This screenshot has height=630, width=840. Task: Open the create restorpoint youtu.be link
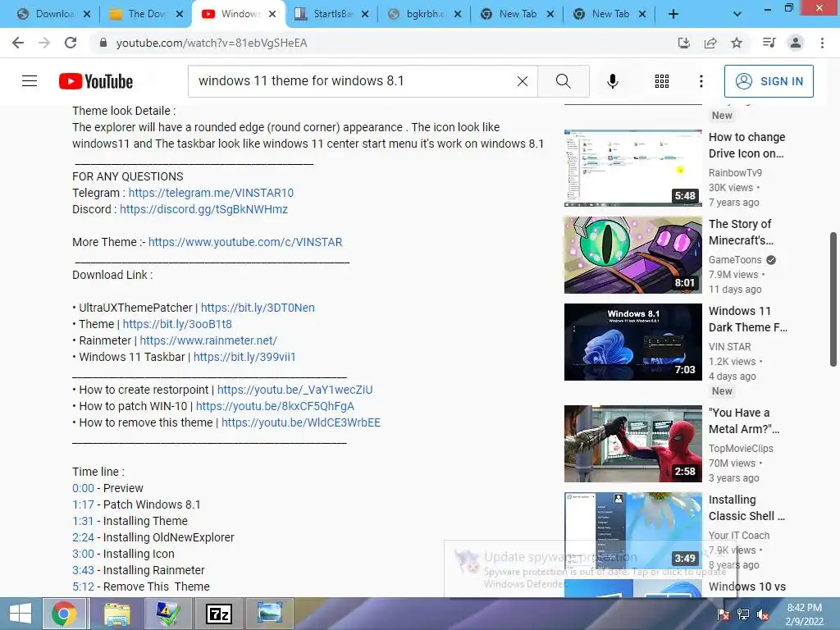pos(295,390)
